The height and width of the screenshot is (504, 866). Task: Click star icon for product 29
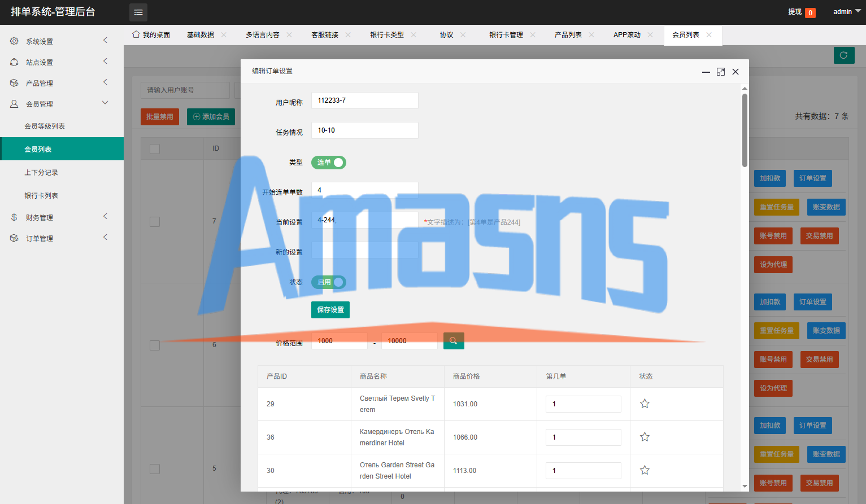(x=645, y=404)
